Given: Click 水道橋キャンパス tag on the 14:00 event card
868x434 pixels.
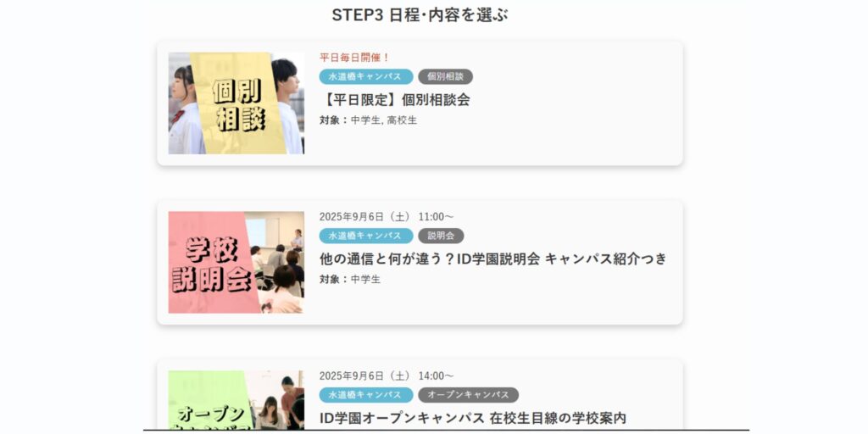Looking at the screenshot, I should pos(366,395).
